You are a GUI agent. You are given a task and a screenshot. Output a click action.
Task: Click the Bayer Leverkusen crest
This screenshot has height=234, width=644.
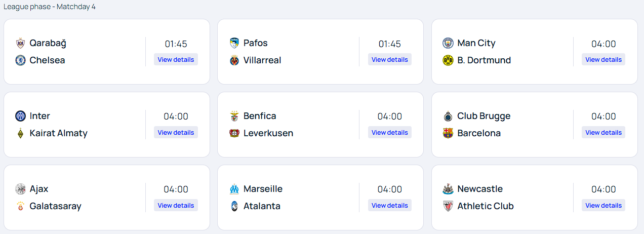tap(234, 133)
